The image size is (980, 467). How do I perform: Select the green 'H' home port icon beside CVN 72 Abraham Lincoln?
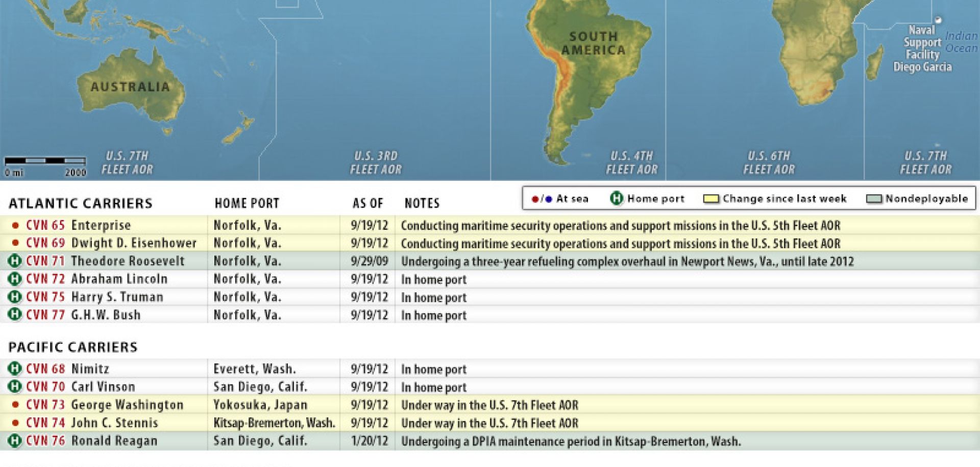[15, 279]
